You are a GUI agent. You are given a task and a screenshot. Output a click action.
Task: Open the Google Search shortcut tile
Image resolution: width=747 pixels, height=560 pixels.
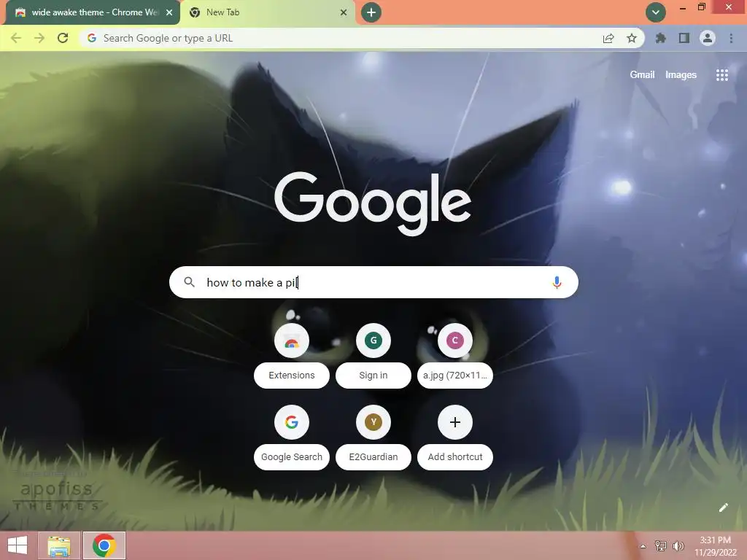tap(292, 422)
